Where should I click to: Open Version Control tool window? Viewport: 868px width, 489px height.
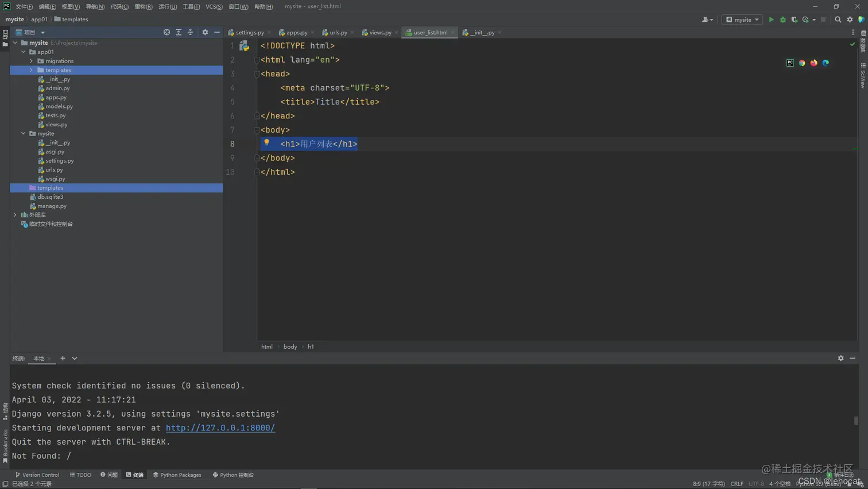37,475
